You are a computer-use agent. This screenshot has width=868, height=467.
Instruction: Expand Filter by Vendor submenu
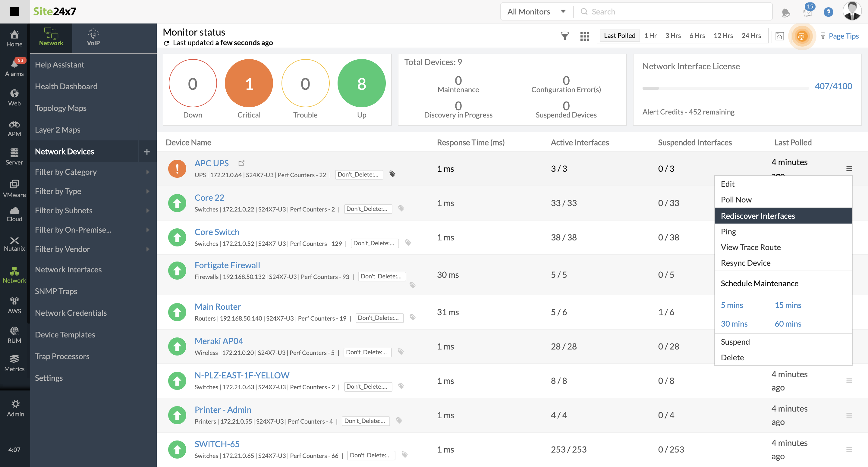click(x=92, y=249)
